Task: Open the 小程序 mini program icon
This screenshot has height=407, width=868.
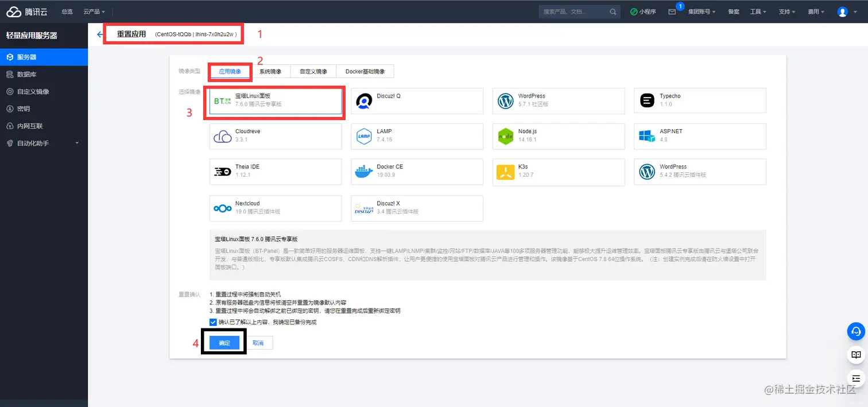Action: coord(634,11)
